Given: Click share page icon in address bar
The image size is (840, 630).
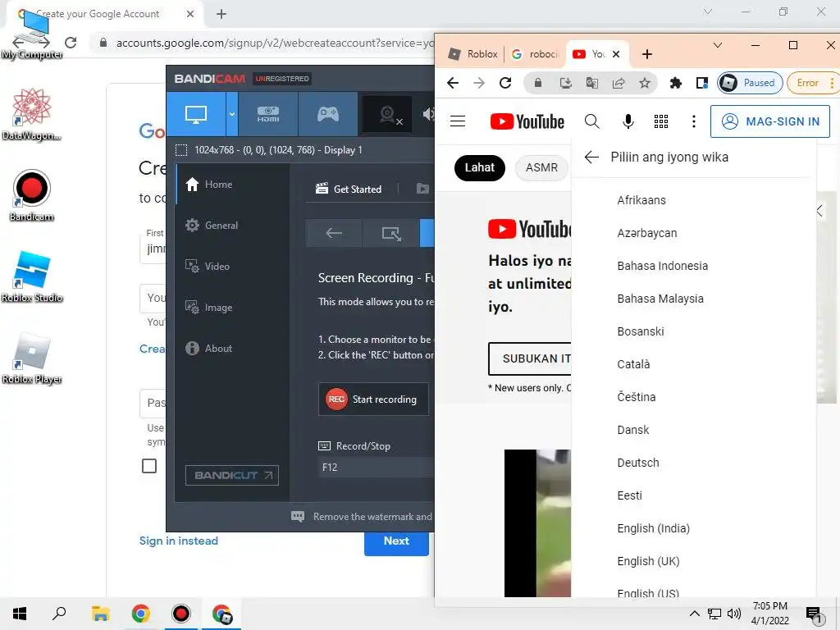Looking at the screenshot, I should pos(619,83).
